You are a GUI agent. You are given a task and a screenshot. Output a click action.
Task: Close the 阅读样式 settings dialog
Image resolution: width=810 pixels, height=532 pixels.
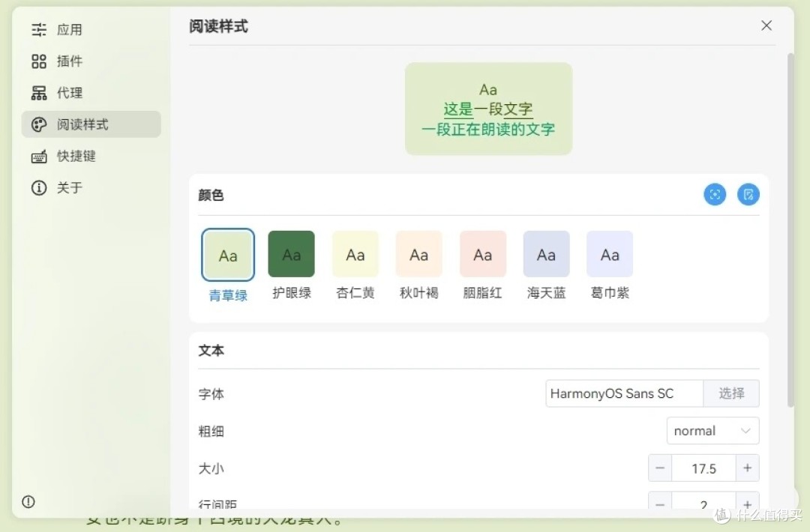tap(766, 25)
